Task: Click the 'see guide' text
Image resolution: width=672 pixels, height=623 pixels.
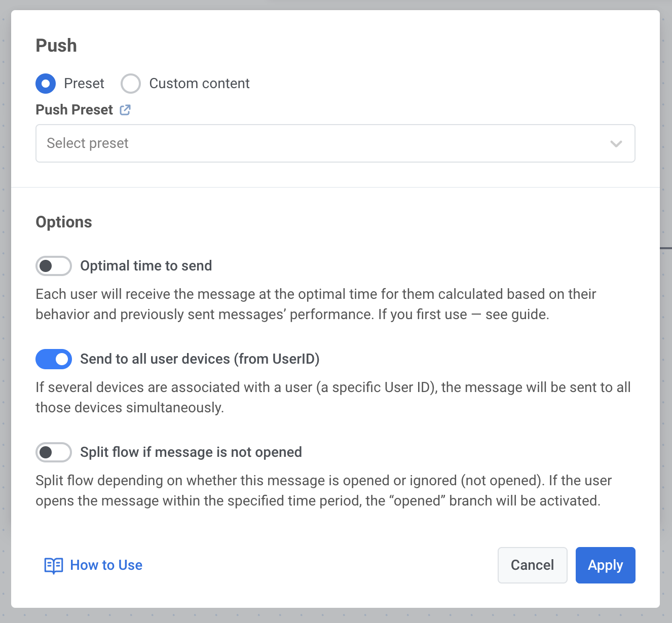Action: [516, 315]
